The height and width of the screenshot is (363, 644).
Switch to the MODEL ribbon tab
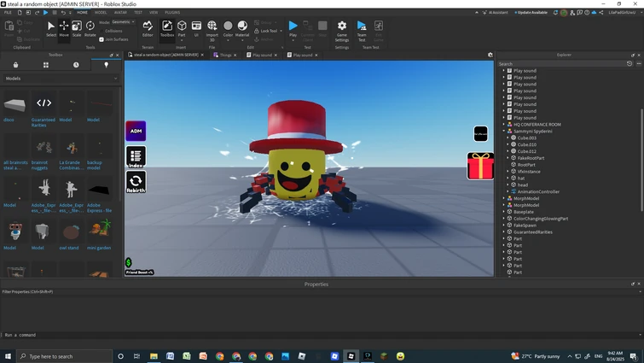[x=101, y=13]
